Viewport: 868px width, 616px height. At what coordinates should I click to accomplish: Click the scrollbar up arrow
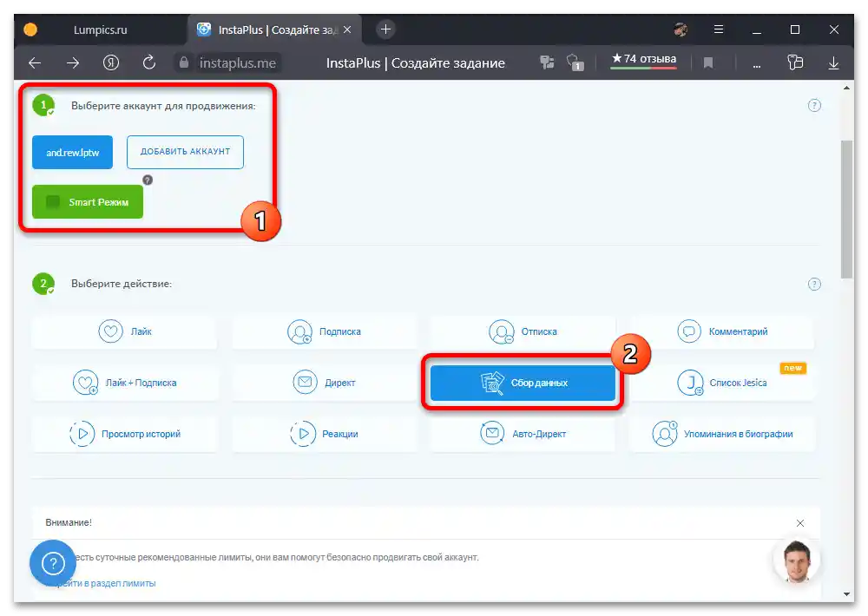846,88
